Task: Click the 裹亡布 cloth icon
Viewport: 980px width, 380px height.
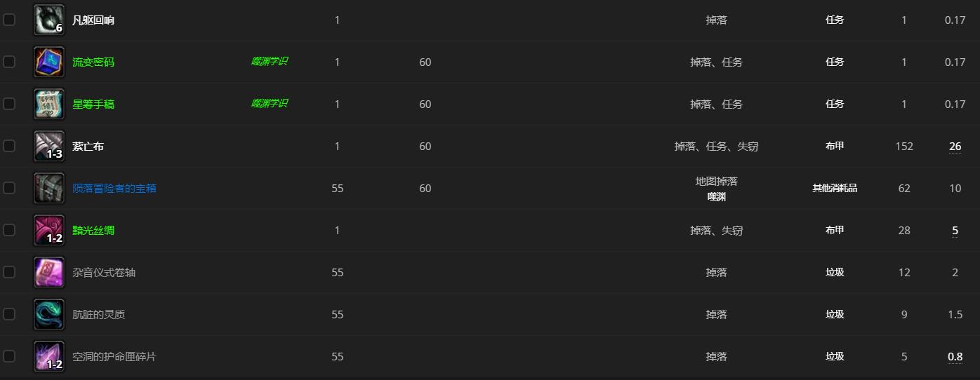Action: point(49,146)
